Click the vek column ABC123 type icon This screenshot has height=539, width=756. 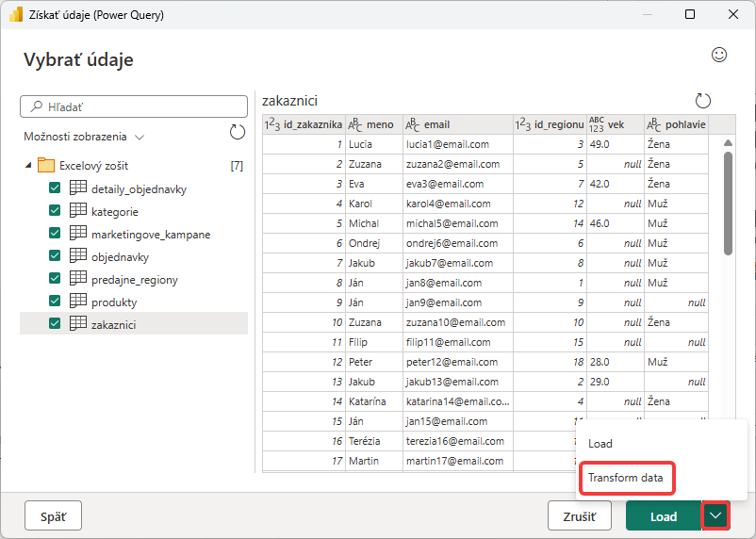click(x=597, y=124)
